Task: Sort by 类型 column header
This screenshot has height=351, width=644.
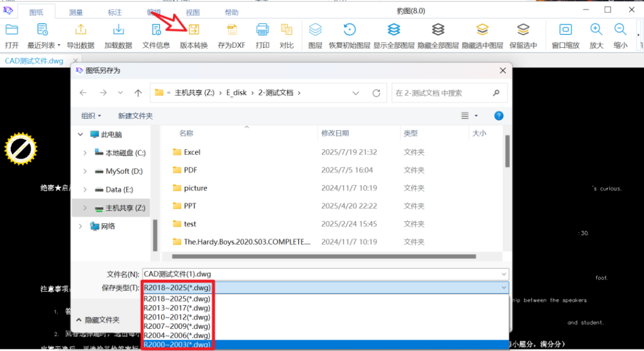Action: tap(411, 133)
